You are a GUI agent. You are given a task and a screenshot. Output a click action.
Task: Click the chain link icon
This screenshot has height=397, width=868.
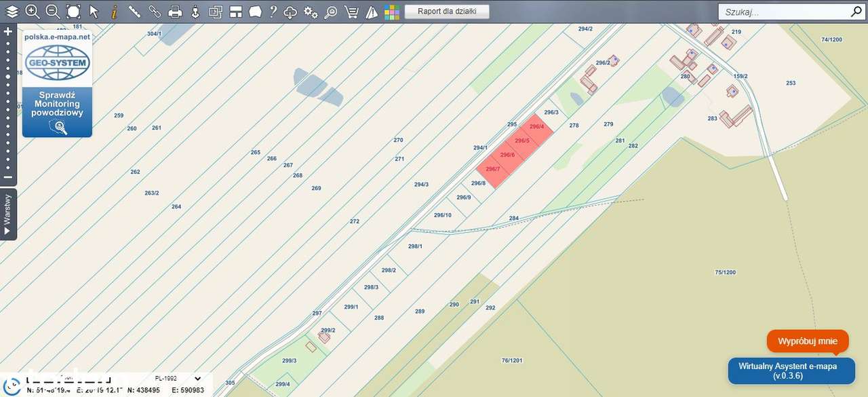click(155, 12)
